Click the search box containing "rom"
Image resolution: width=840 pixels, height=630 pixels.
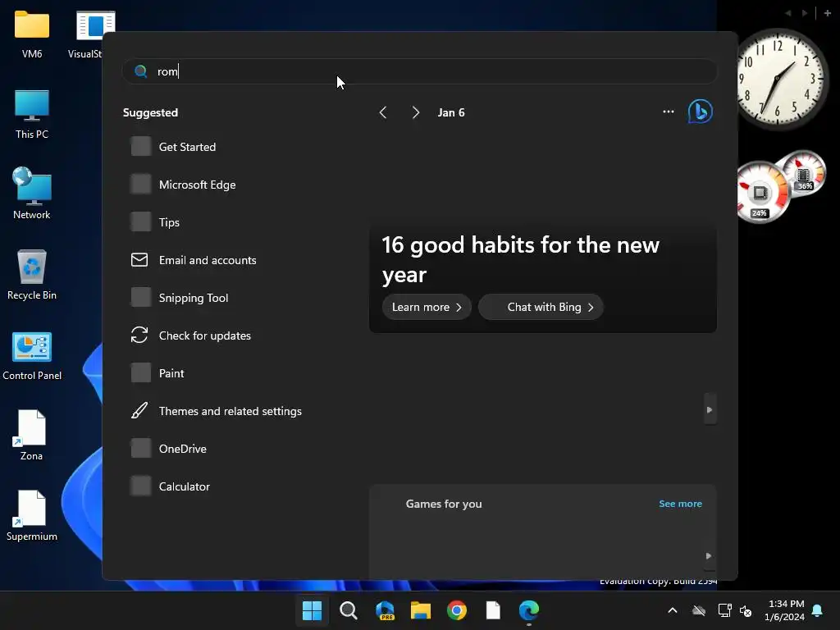point(419,71)
